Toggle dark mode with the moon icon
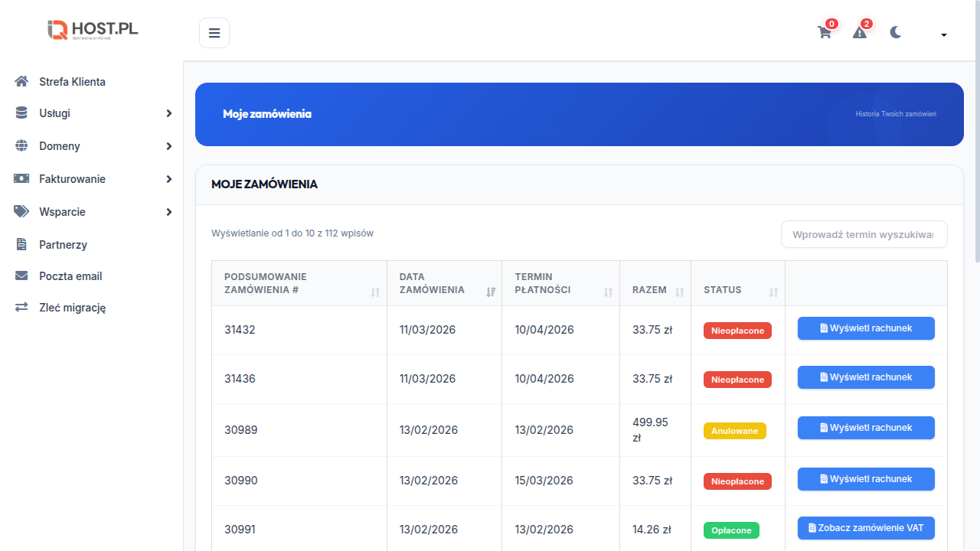Screen dimensions: 980x551 coord(896,32)
